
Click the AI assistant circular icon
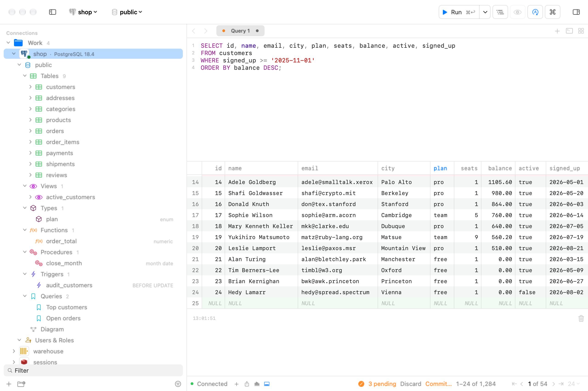tap(535, 12)
